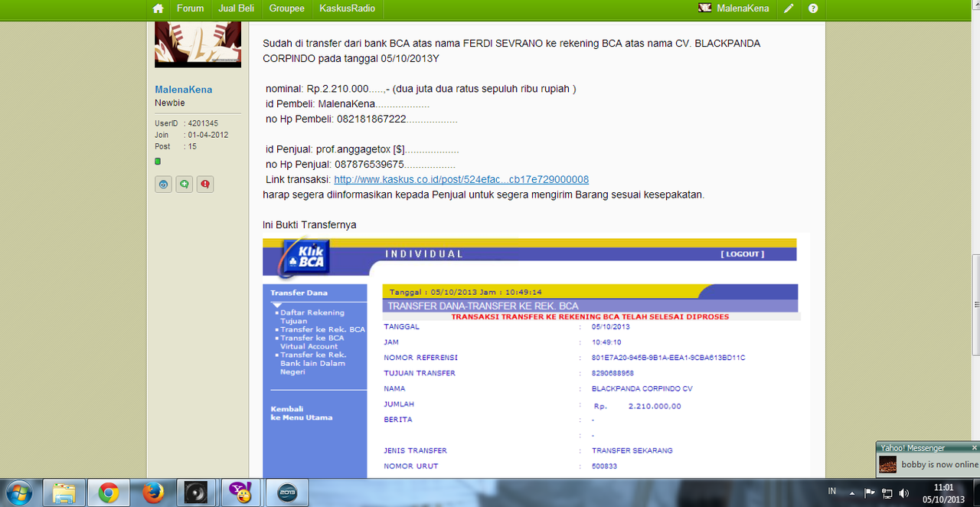Open the poster's avatar image
980x507 pixels.
click(x=198, y=44)
